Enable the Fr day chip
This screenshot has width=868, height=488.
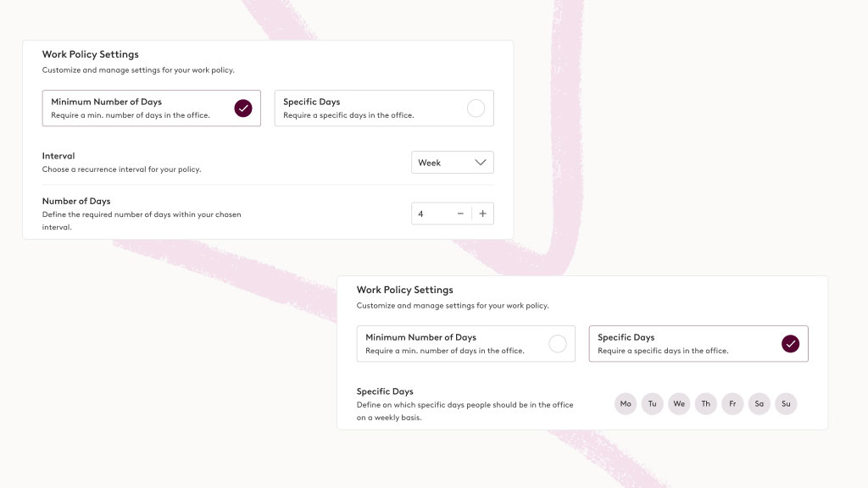coord(732,404)
